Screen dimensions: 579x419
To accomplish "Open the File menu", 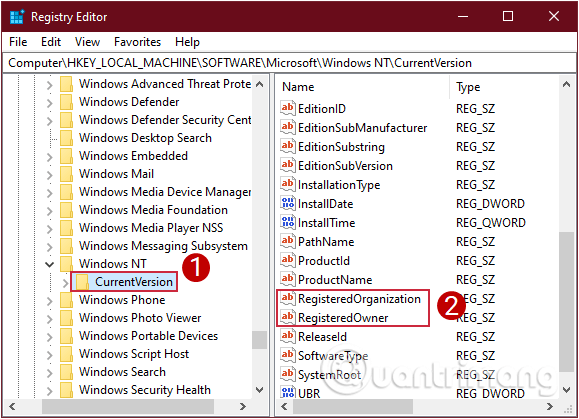I will click(x=18, y=42).
